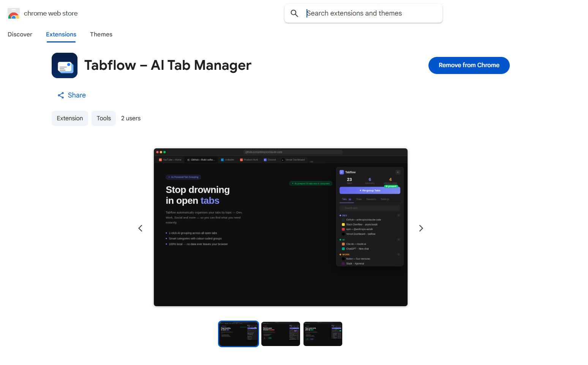
Task: Click the Tabflow – AI Tab Manager heading
Action: point(168,65)
